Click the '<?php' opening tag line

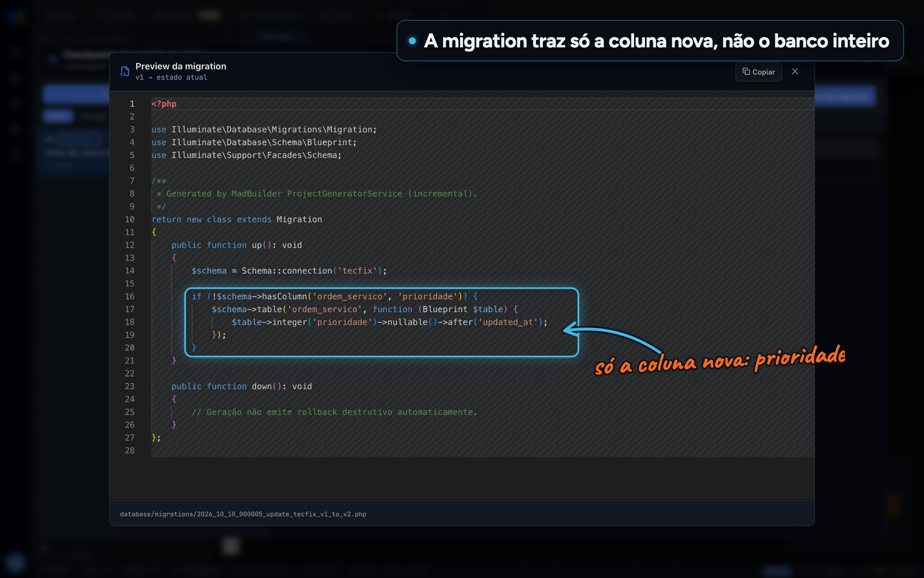click(164, 104)
